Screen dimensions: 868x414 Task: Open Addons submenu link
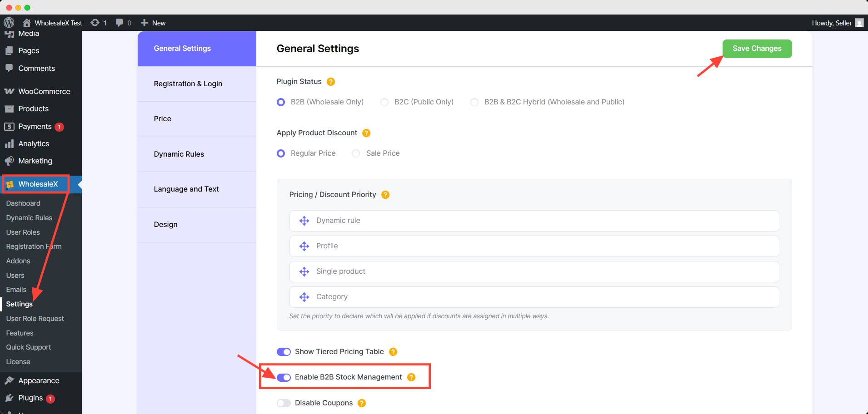18,261
